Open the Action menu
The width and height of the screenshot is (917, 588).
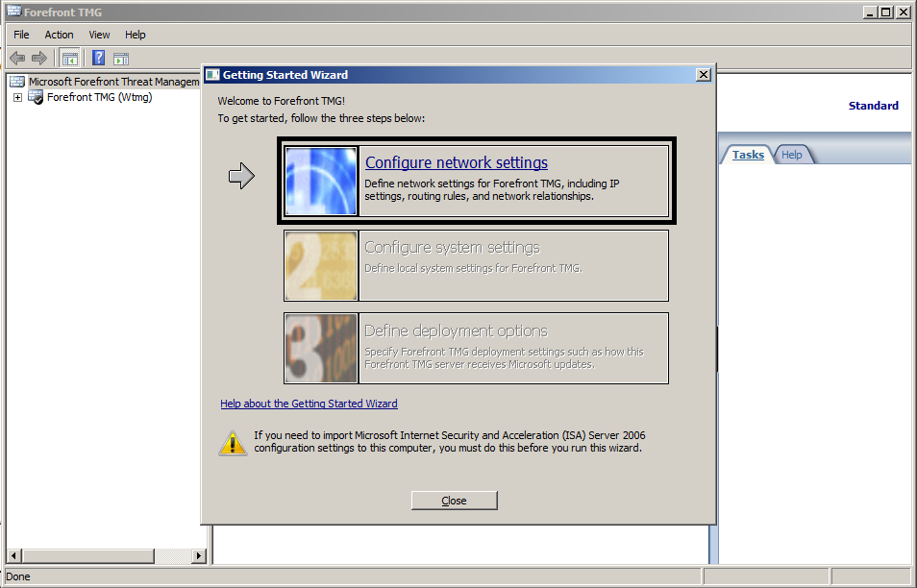pos(59,35)
